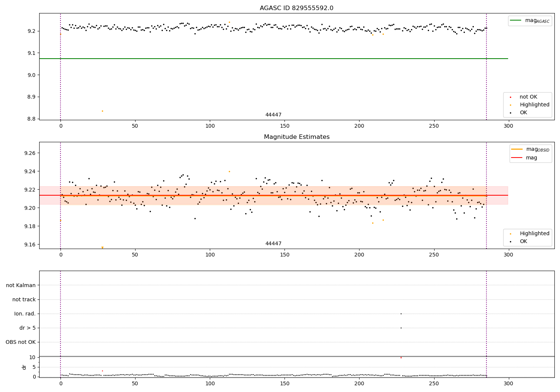Click the 'OK' legend entry in the Magnitude Estimates plot
The height and width of the screenshot is (392, 560).
(523, 242)
